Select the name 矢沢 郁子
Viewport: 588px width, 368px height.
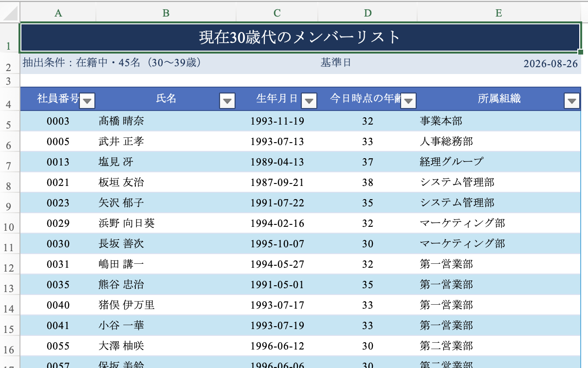121,202
